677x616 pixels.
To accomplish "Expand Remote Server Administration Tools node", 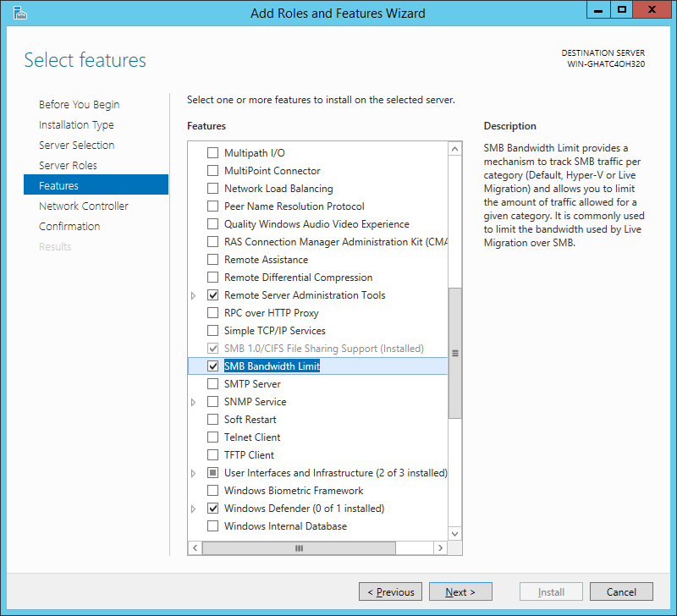I will [194, 295].
